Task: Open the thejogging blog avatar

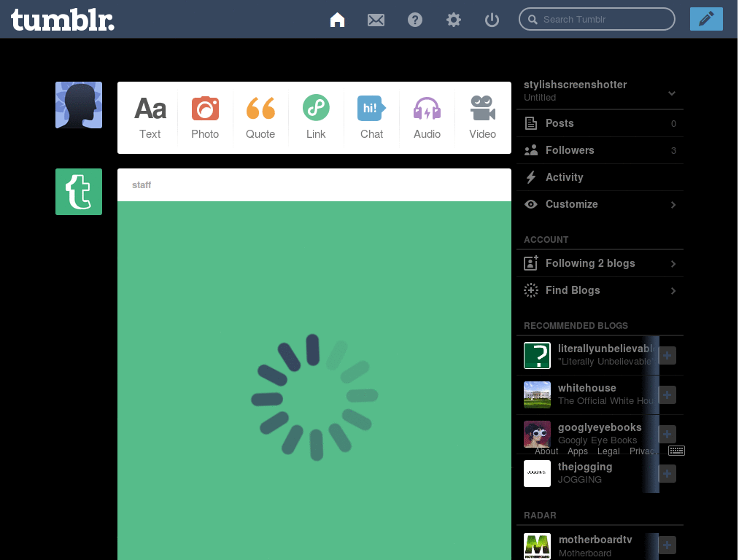Action: tap(537, 473)
